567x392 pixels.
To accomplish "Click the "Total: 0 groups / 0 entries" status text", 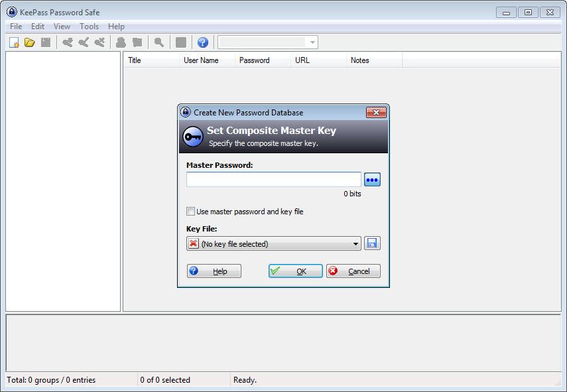I will click(51, 380).
